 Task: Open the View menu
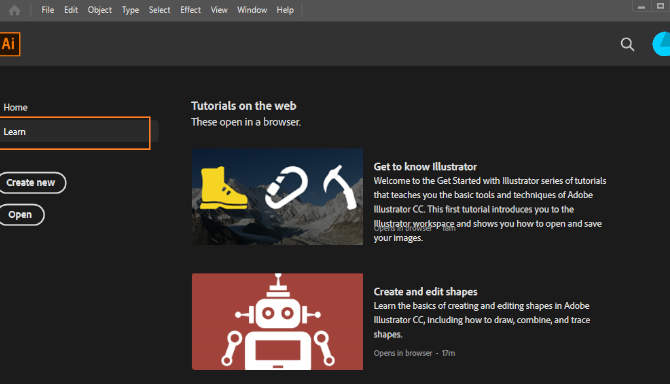coord(219,10)
